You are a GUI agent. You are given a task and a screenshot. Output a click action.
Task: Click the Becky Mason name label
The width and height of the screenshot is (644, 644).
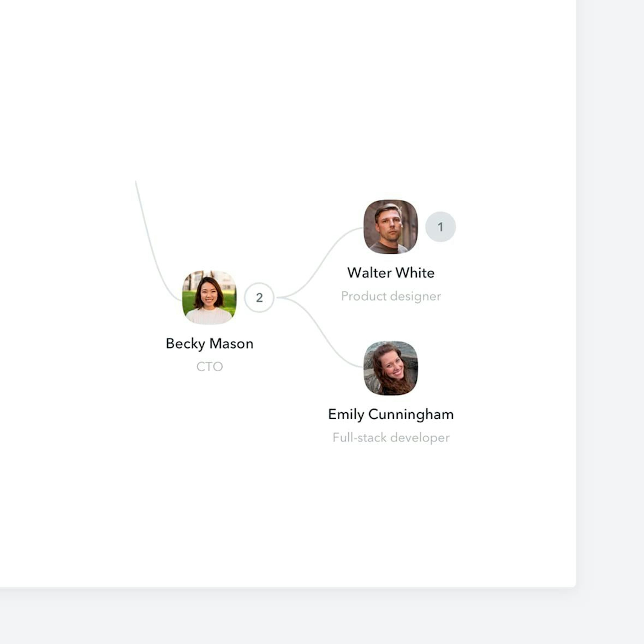pyautogui.click(x=209, y=344)
